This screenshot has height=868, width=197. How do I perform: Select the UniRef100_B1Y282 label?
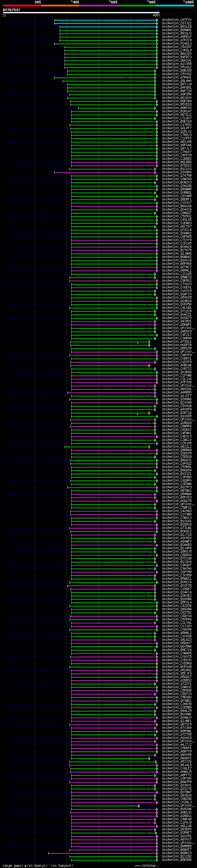pos(176,857)
